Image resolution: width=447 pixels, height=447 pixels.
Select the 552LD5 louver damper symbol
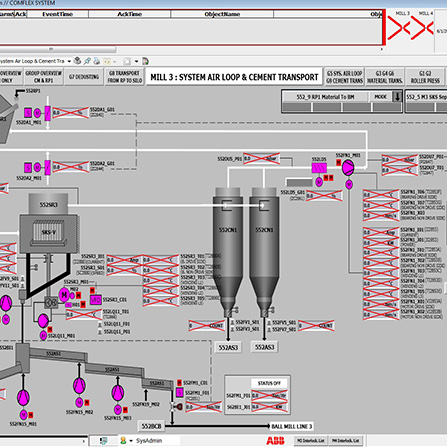[x=319, y=168]
